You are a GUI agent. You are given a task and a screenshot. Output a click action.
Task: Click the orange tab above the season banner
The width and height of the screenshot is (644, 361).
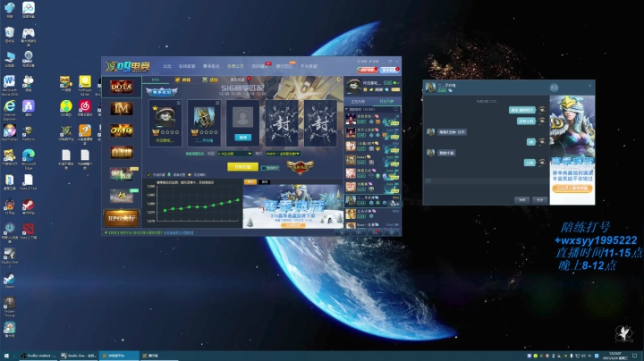(250, 181)
